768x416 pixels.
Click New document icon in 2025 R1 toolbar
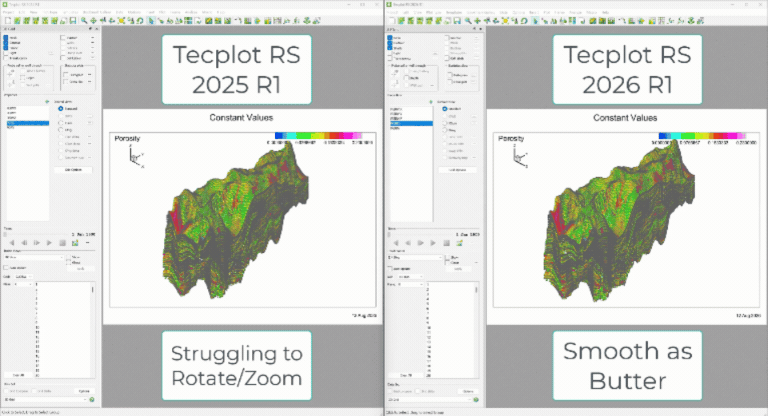click(8, 21)
